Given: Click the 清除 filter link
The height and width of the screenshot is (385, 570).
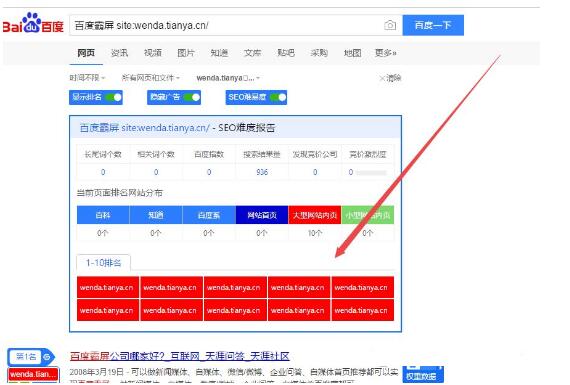Looking at the screenshot, I should [x=394, y=78].
